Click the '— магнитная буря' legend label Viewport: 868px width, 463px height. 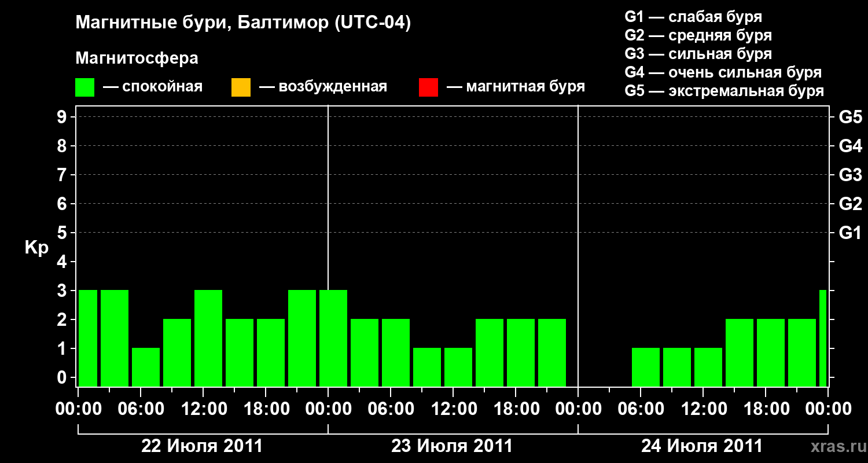[x=516, y=87]
